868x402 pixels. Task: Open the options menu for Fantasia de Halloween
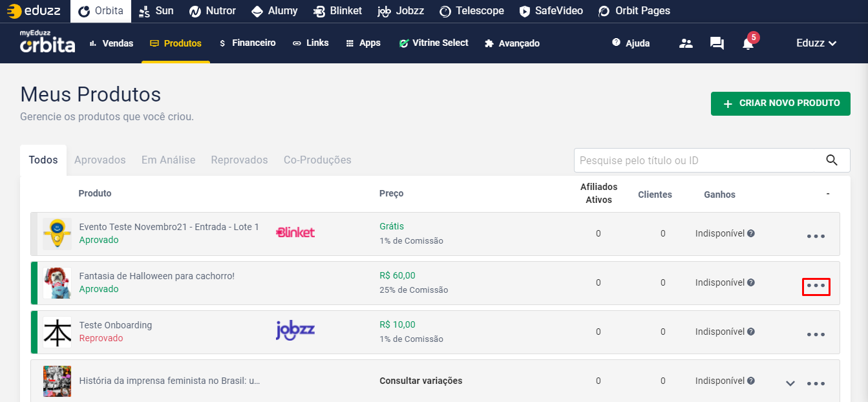pyautogui.click(x=816, y=286)
